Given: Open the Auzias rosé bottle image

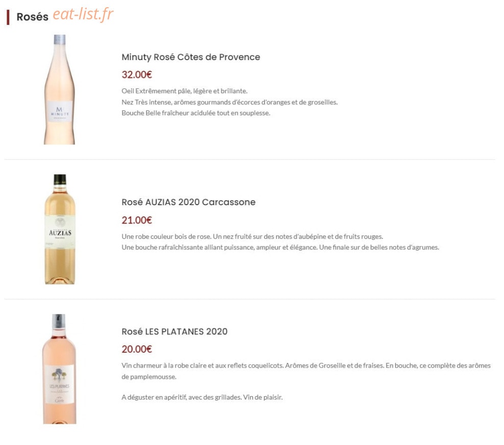Looking at the screenshot, I should coord(60,229).
